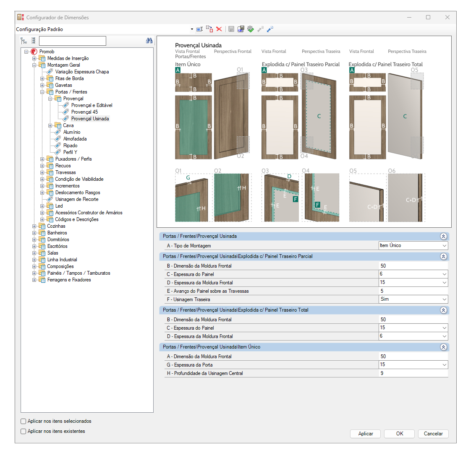Click the Cancelar button
Image resolution: width=476 pixels, height=458 pixels.
tap(433, 434)
